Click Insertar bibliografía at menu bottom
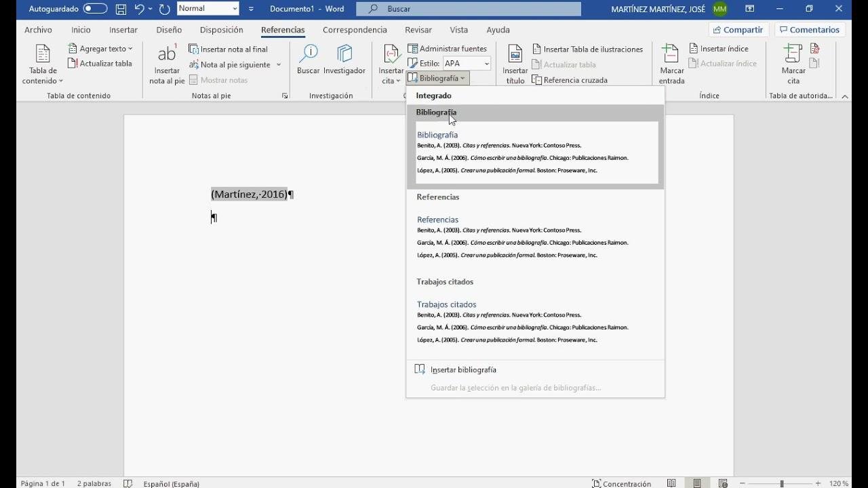868x488 pixels. [x=464, y=369]
